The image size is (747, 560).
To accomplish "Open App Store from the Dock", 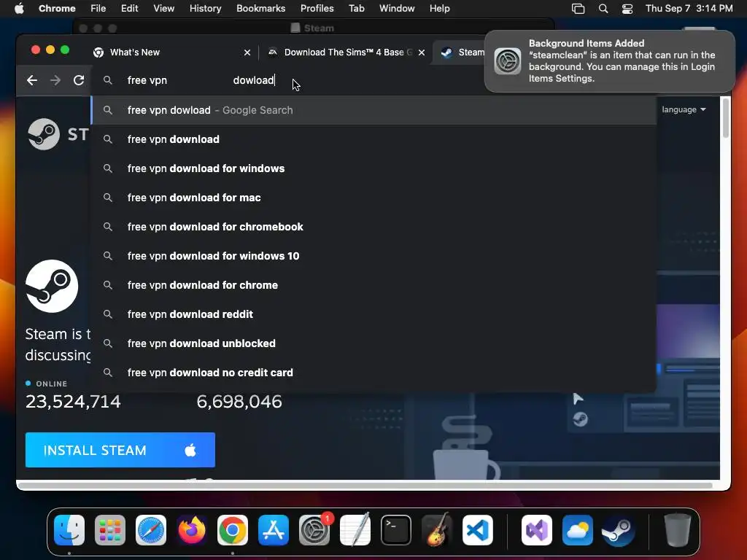I will coord(274,530).
